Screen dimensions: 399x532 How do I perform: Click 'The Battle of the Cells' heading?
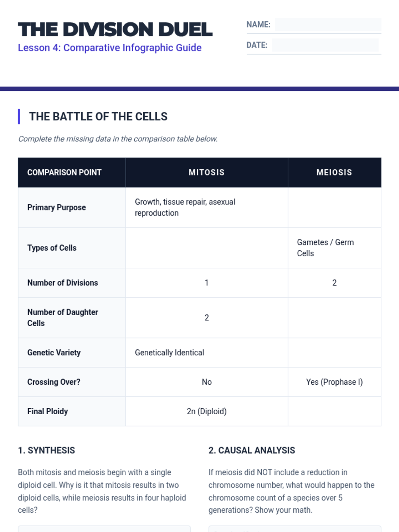tap(98, 116)
